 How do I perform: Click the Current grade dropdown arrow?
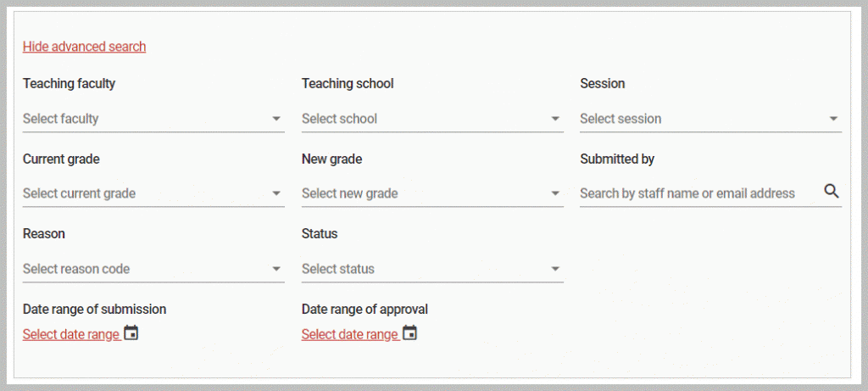tap(276, 193)
